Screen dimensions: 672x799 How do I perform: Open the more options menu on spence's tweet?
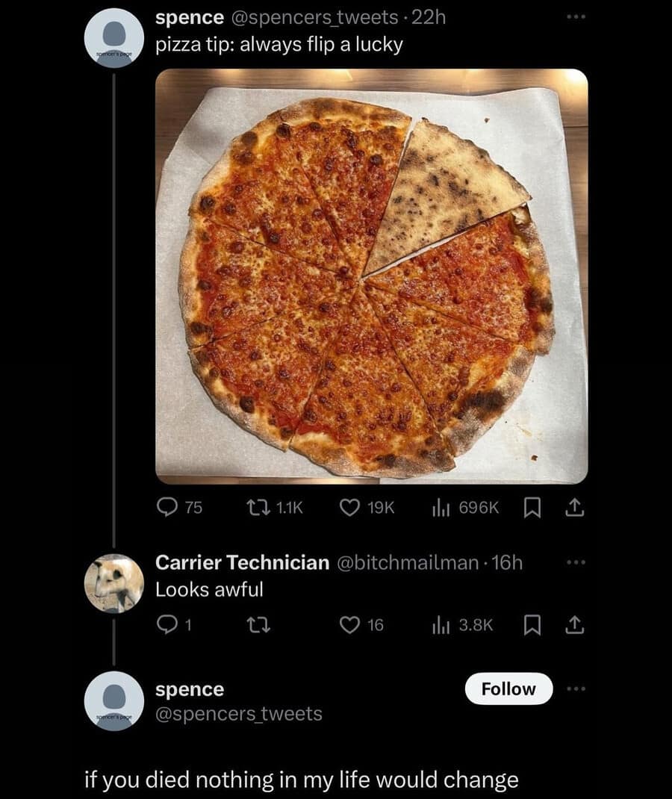coord(575,18)
